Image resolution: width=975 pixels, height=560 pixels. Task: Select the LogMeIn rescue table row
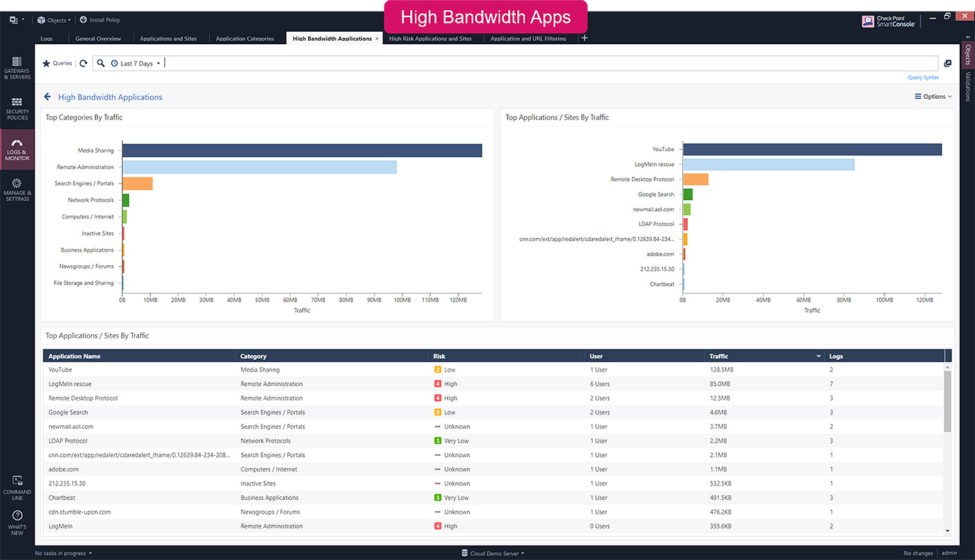click(494, 384)
